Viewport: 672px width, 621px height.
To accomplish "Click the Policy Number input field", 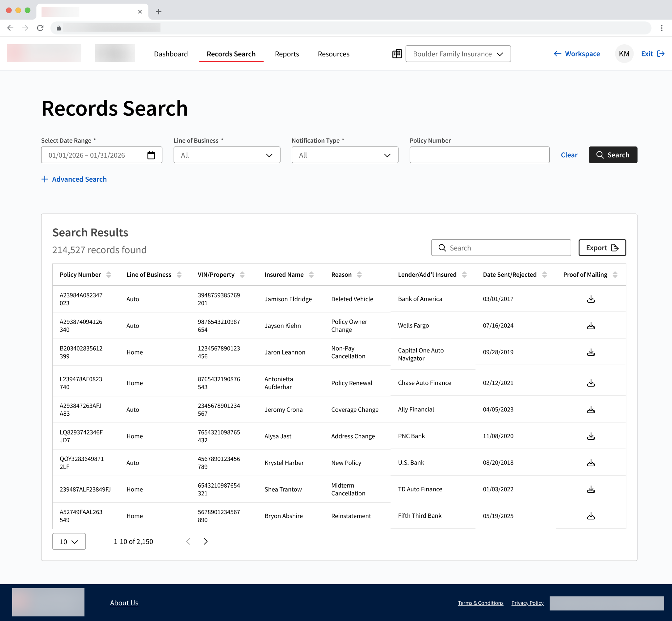I will tap(480, 155).
